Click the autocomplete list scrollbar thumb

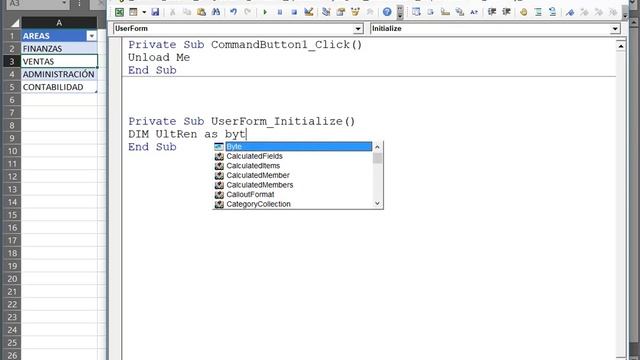tap(378, 158)
